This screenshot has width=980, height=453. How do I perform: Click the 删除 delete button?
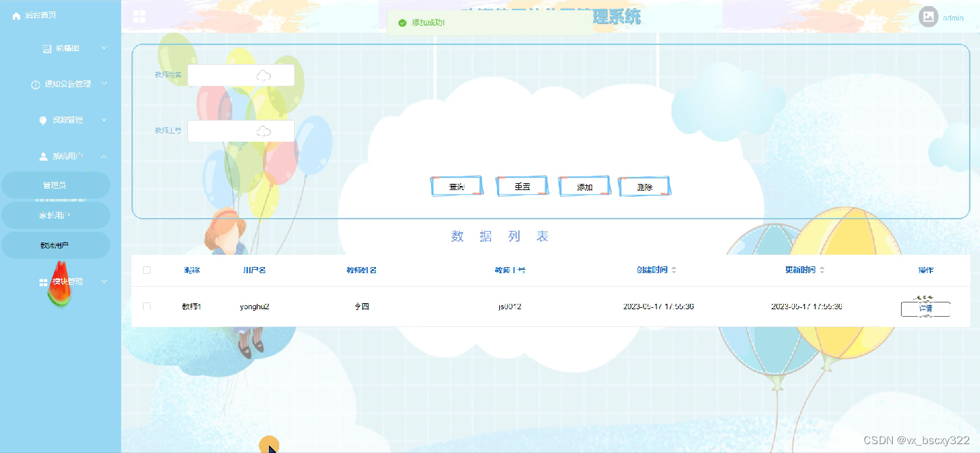click(x=645, y=187)
